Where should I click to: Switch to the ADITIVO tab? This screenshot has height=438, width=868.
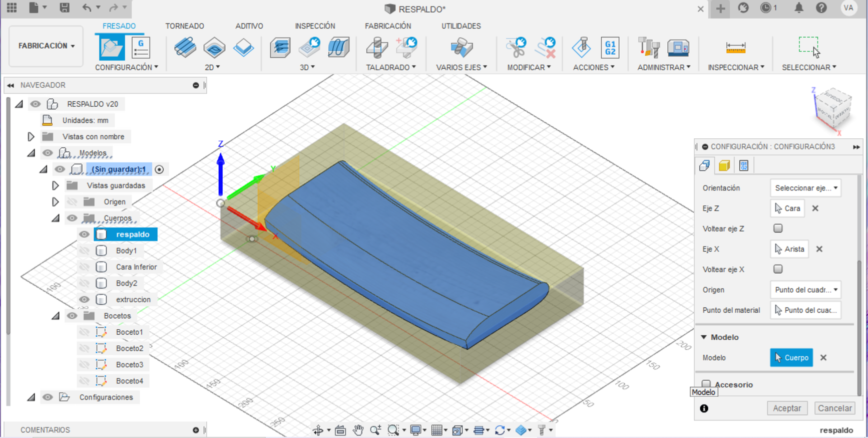[249, 26]
